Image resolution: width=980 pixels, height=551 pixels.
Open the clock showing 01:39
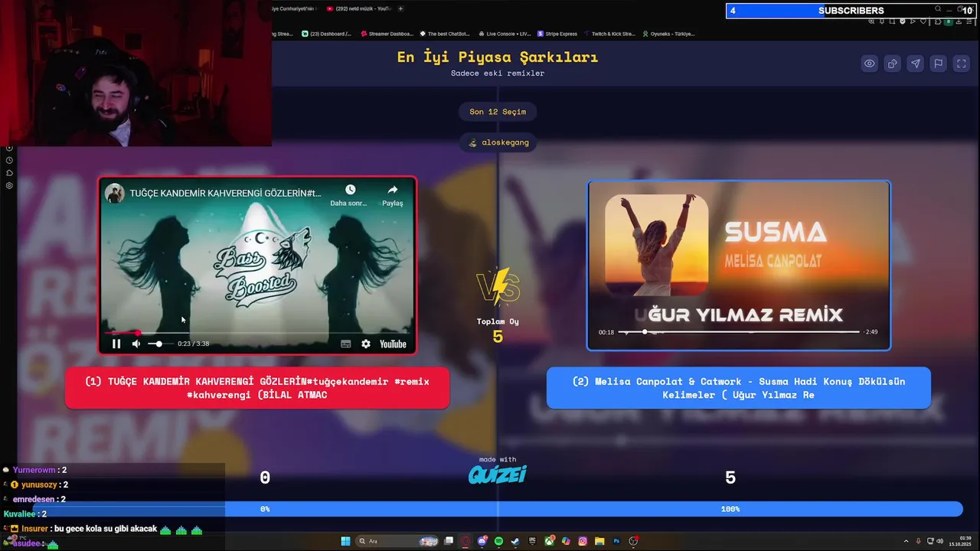pos(959,541)
